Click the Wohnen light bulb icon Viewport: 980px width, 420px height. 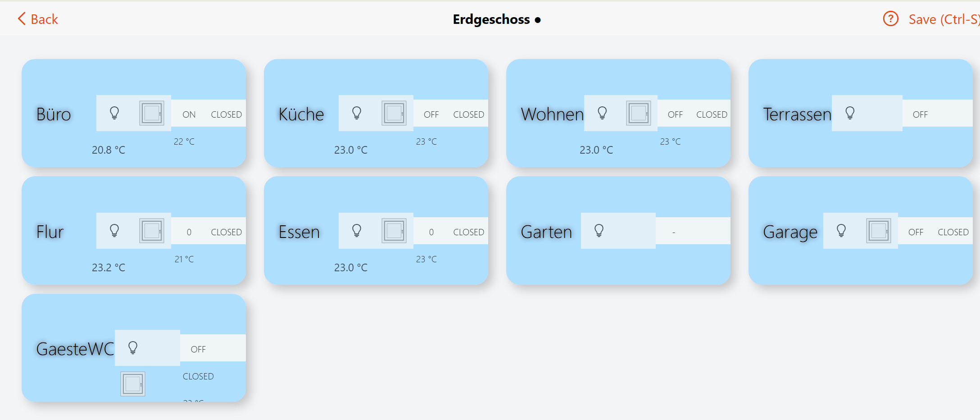(602, 113)
